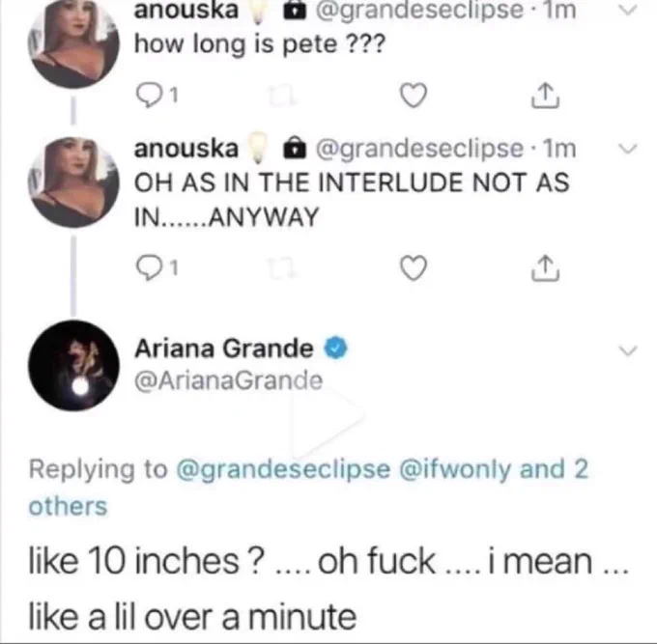Click the @ArianaGrande handle
Viewport: 657px width, 644px height.
coord(229,380)
